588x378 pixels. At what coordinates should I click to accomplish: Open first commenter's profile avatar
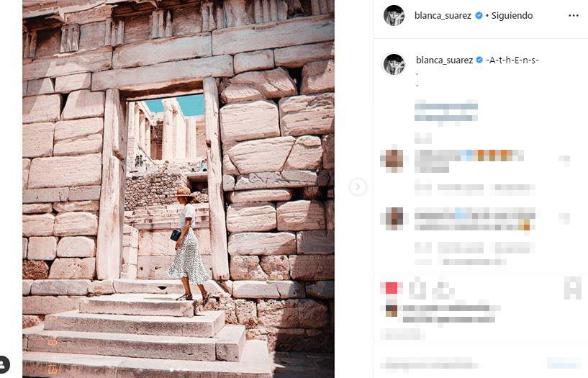[x=393, y=160]
